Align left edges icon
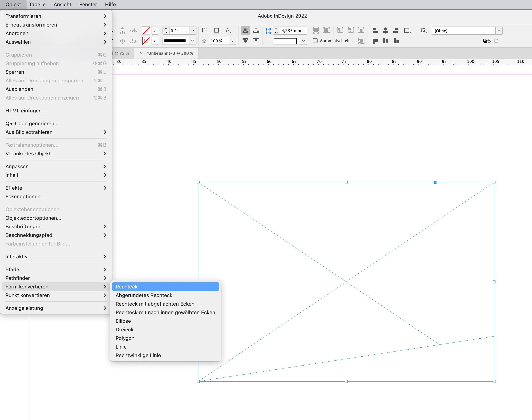This screenshot has height=420, width=532. [375, 30]
